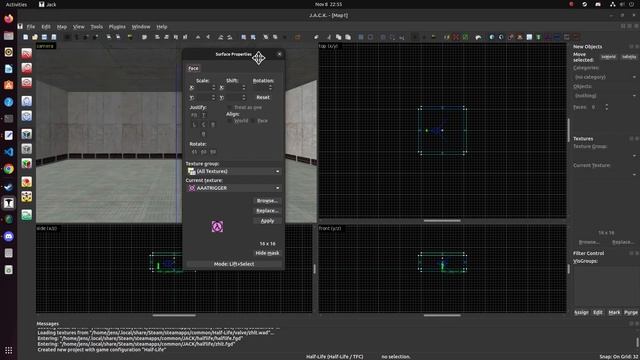640x360 pixels.
Task: Adjust Shift Y spinner arrows
Action: coord(244,98)
